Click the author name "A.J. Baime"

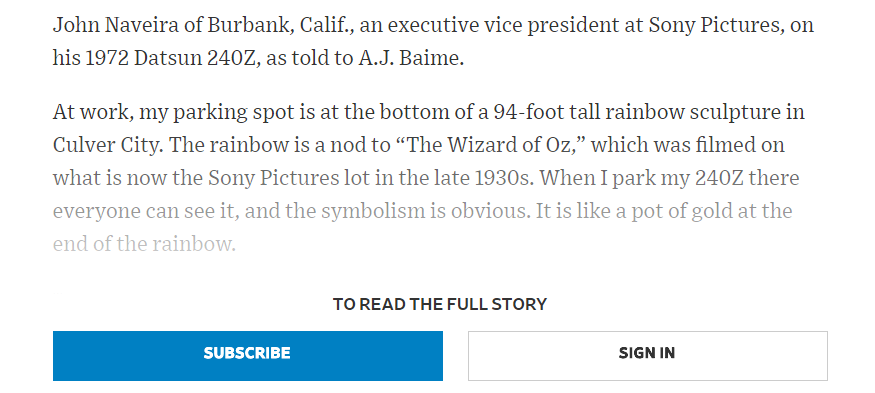pos(411,58)
